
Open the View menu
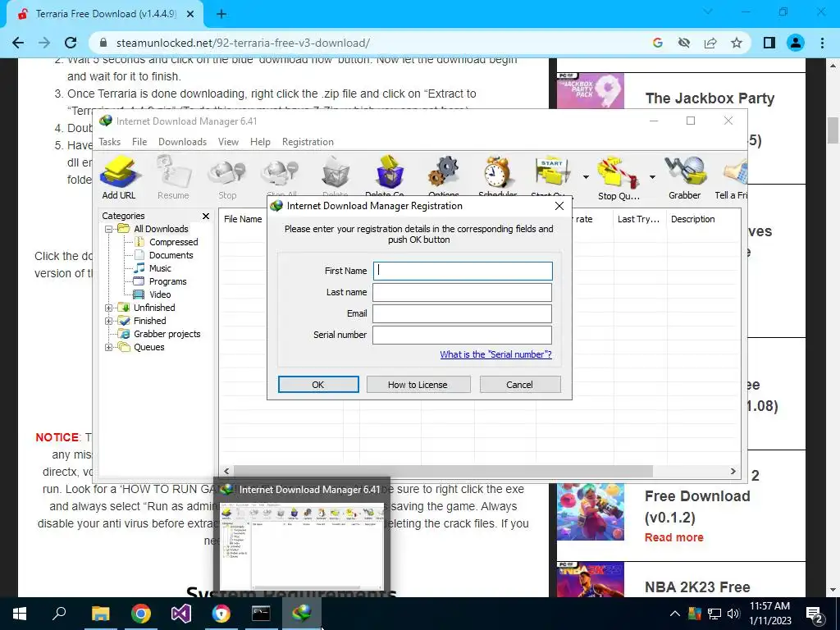coord(228,142)
